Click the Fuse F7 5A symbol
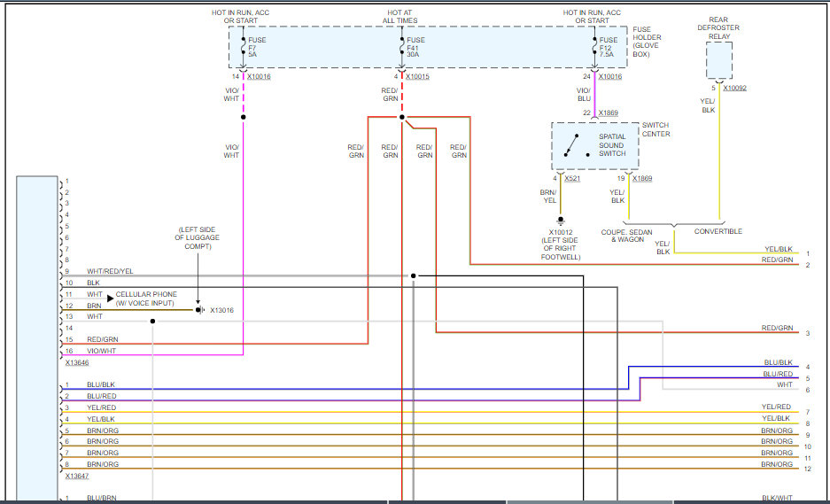Viewport: 830px width, 504px height. tap(243, 46)
